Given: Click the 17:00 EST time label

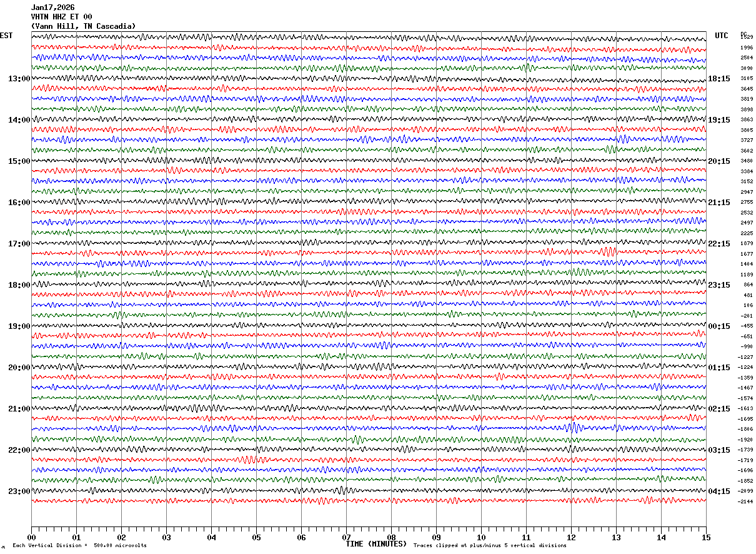Looking at the screenshot, I should 19,244.
